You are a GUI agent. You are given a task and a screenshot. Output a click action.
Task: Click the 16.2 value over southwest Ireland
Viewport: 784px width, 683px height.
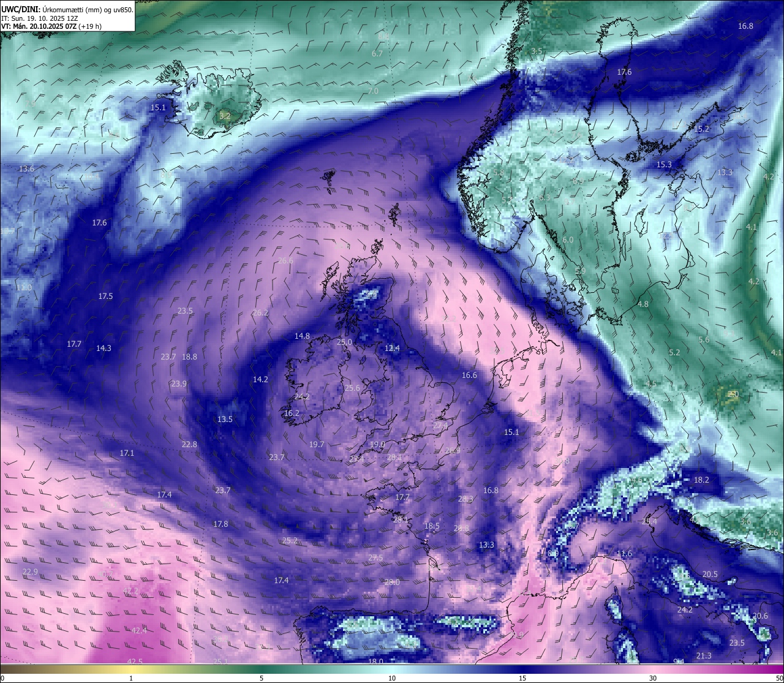pyautogui.click(x=292, y=413)
